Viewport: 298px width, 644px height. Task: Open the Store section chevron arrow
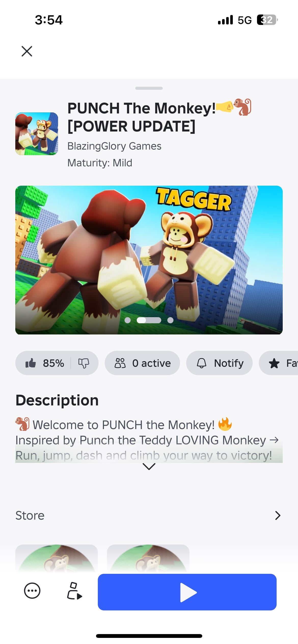pyautogui.click(x=278, y=515)
